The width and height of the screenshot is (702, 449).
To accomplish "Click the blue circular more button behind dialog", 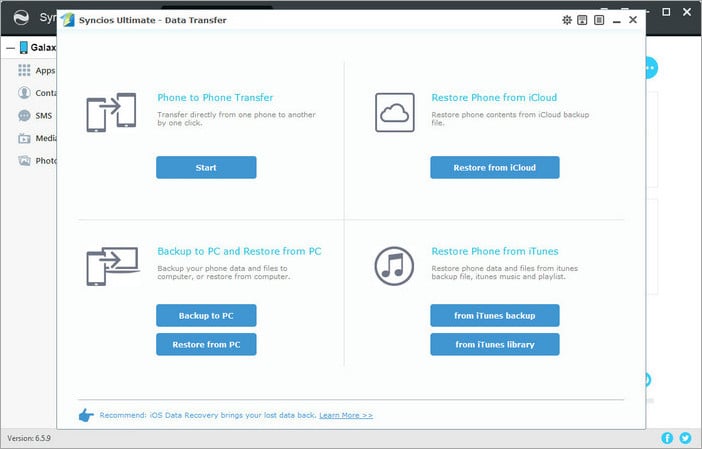I will pyautogui.click(x=651, y=68).
